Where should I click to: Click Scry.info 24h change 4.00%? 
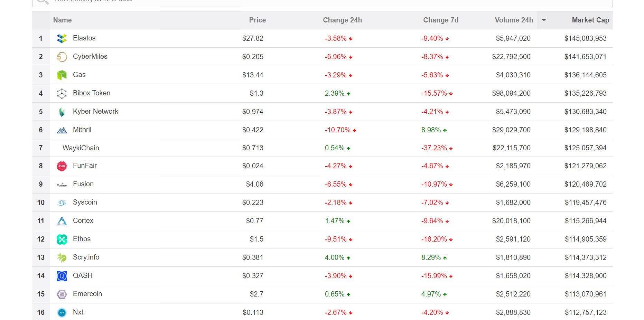[338, 257]
